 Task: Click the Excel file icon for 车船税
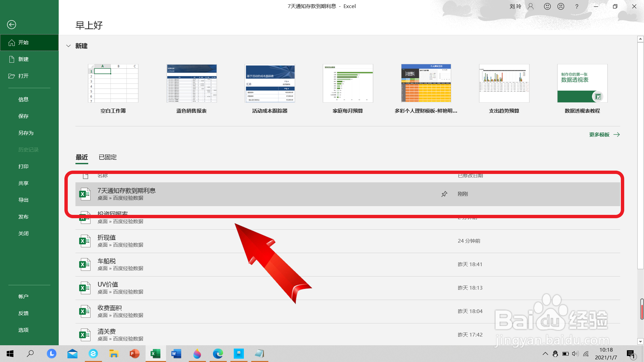[85, 264]
